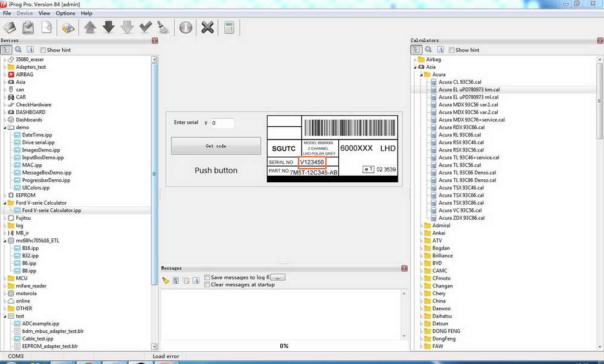Screen dimensions: 604x364
Task: Collapse the Asia folder in Calculators
Action: tap(416, 67)
